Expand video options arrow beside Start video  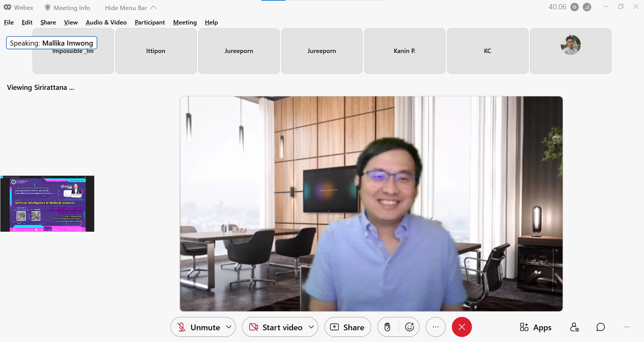[311, 327]
